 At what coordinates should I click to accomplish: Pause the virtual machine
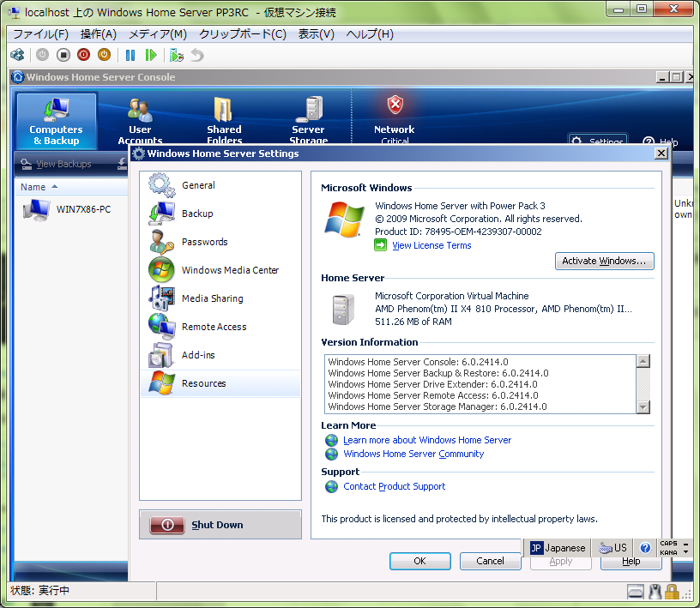pyautogui.click(x=130, y=55)
